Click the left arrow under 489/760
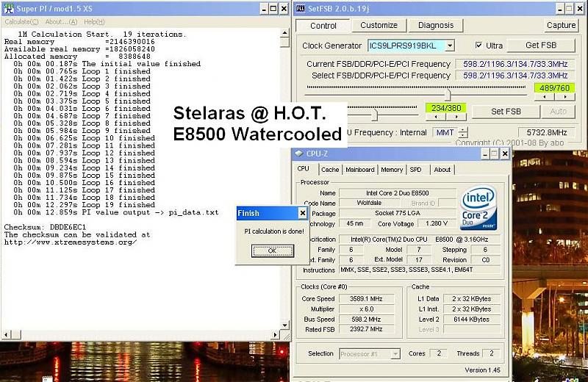Image resolution: width=588 pixels, height=382 pixels. (545, 97)
